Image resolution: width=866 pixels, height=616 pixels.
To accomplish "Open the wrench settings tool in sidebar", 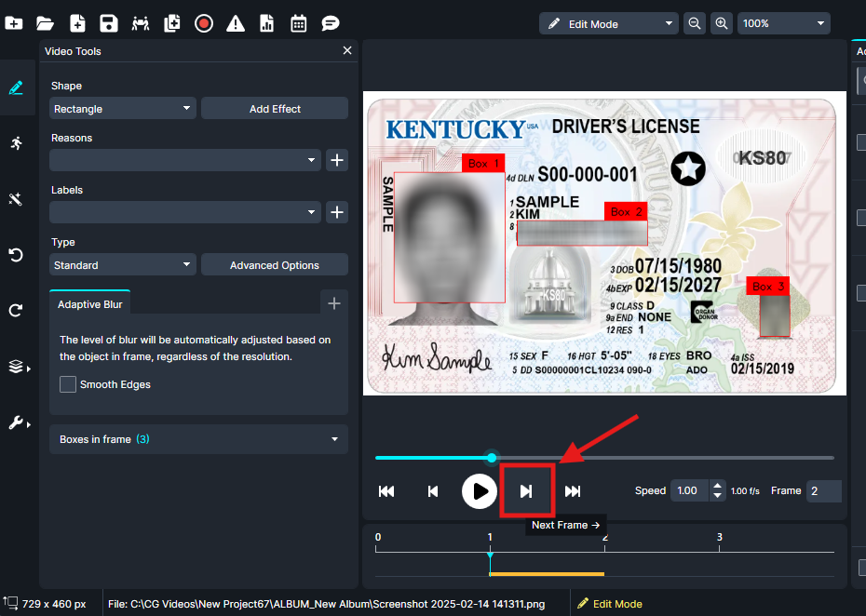I will [17, 422].
